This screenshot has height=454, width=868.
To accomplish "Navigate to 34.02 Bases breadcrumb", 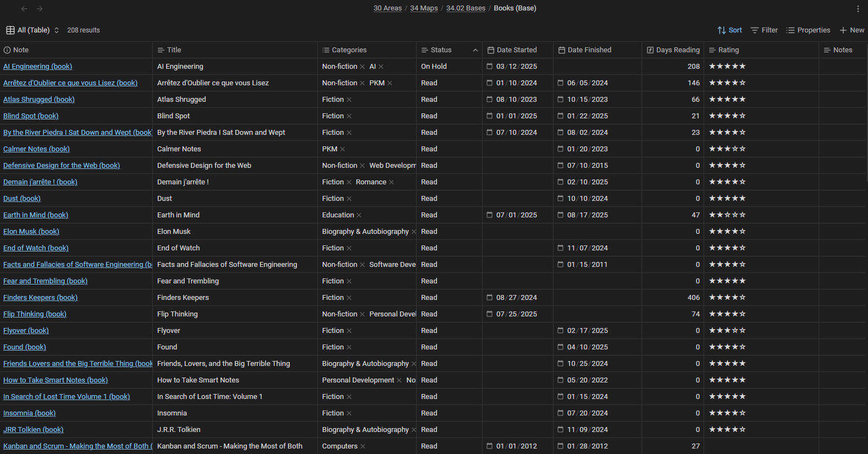I will 466,8.
